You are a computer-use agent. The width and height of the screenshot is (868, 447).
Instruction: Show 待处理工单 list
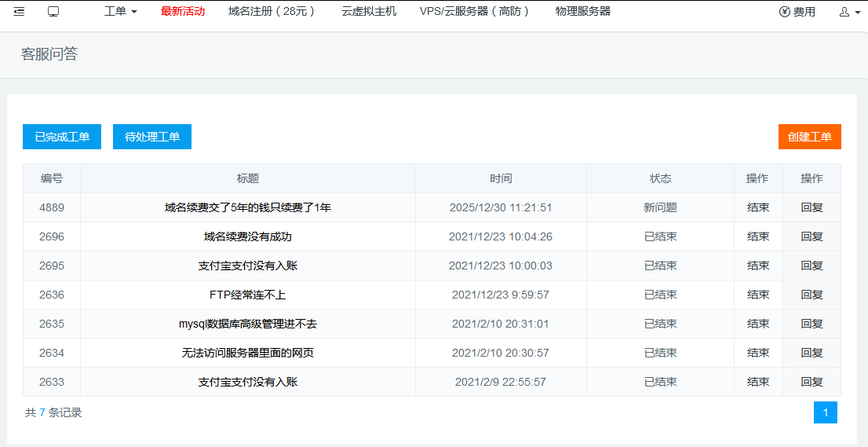(x=152, y=137)
